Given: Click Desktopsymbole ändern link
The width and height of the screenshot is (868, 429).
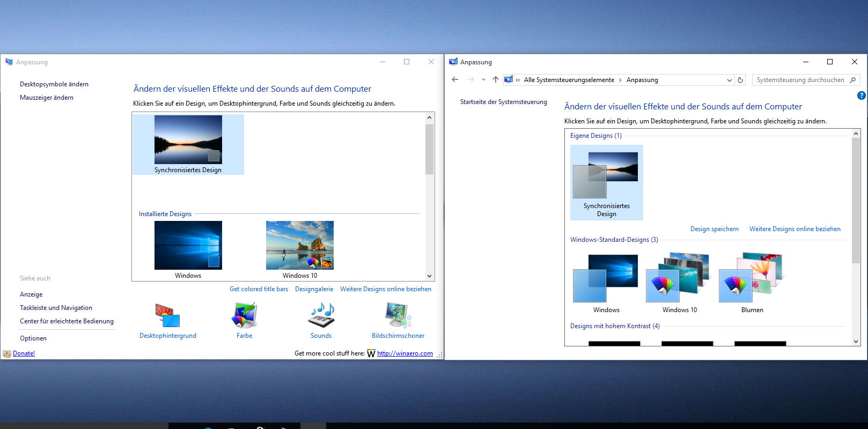Looking at the screenshot, I should click(x=54, y=84).
